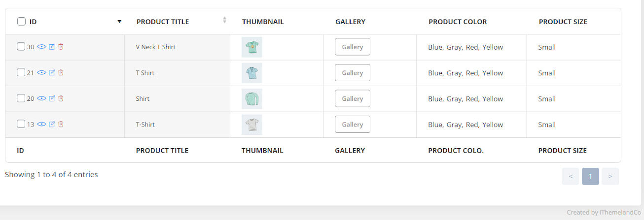The width and height of the screenshot is (644, 220).
Task: Click the previous page arrow in pagination
Action: tap(570, 176)
